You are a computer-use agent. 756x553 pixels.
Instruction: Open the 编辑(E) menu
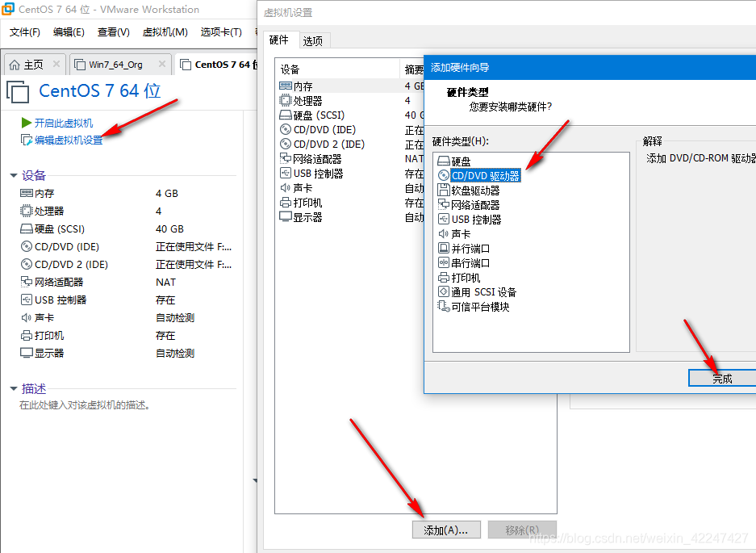coord(69,31)
